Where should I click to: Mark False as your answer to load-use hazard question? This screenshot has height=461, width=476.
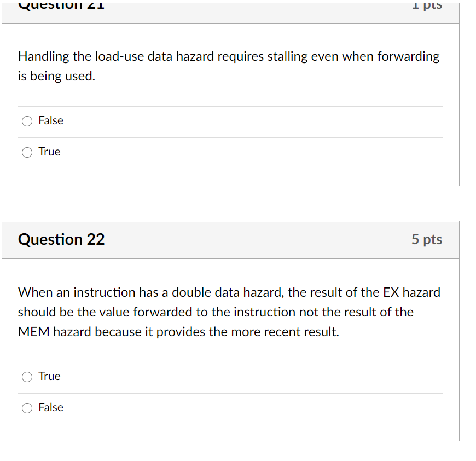pos(27,121)
